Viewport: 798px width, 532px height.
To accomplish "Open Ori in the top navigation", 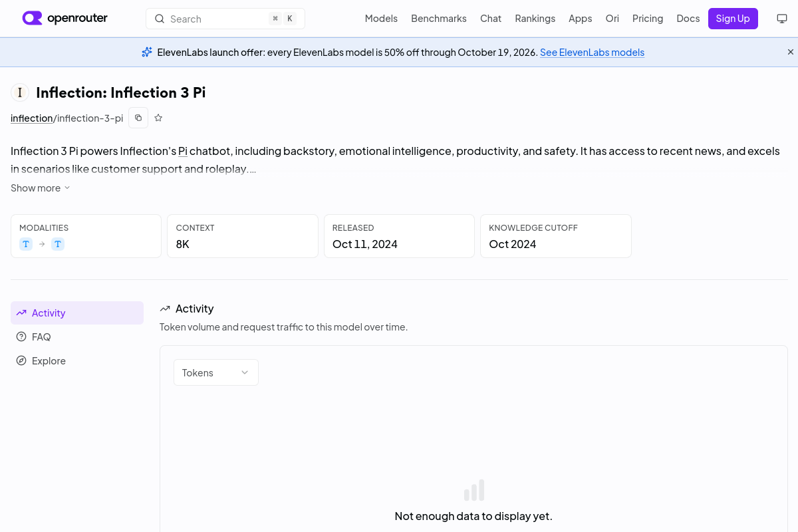I will pos(612,19).
